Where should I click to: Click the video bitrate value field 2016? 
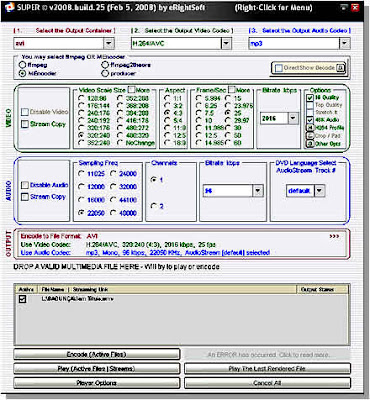click(274, 118)
